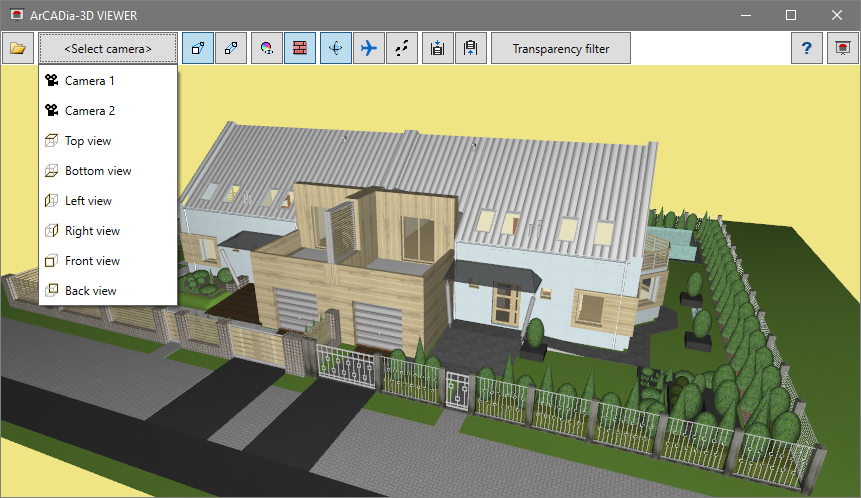Open help with the question mark

click(x=807, y=48)
